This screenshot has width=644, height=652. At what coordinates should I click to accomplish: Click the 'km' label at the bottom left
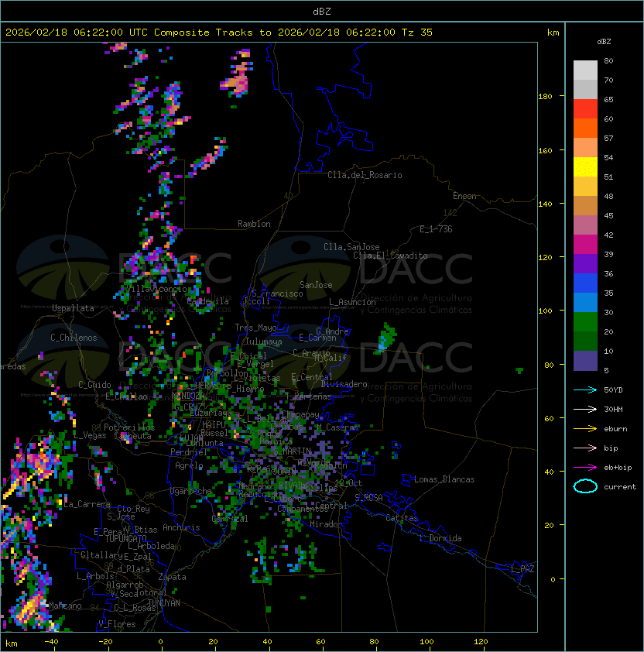point(12,643)
